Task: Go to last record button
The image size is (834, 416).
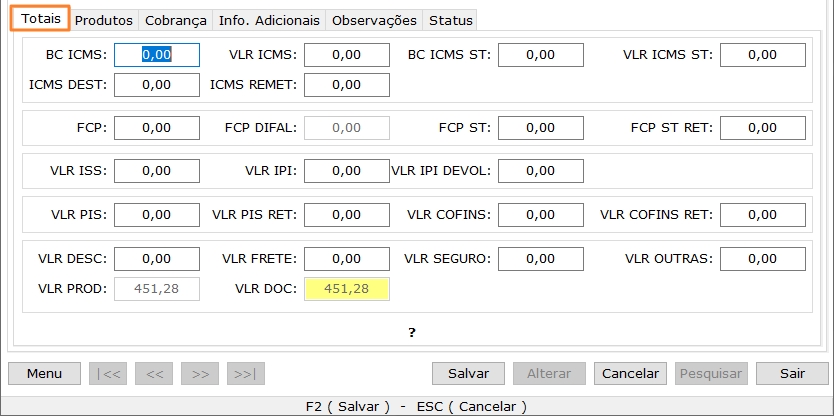Action: (x=246, y=373)
